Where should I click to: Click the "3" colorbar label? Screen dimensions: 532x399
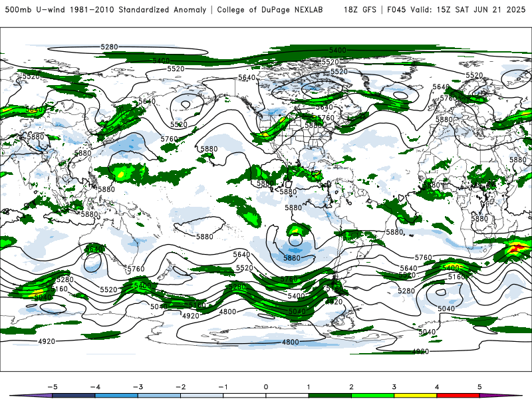[394, 387]
